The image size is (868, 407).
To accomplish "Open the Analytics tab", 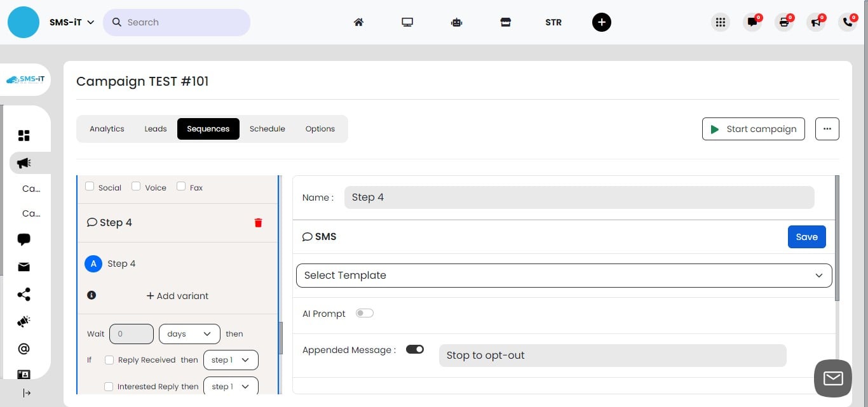I will [107, 128].
